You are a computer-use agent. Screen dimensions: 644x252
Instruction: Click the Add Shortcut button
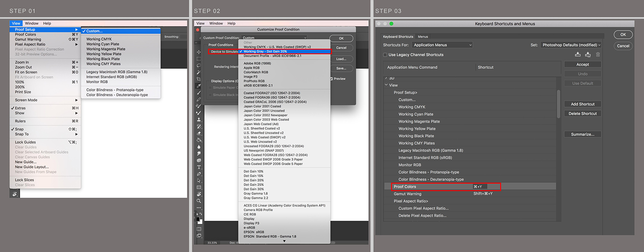tap(582, 104)
